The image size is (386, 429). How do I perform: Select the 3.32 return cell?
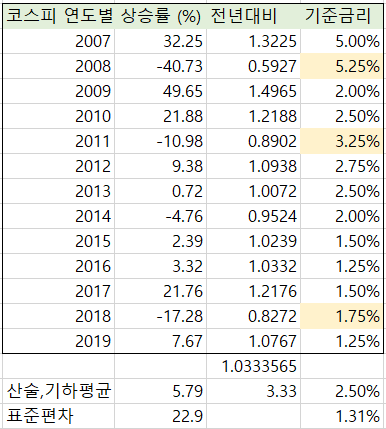[160, 266]
